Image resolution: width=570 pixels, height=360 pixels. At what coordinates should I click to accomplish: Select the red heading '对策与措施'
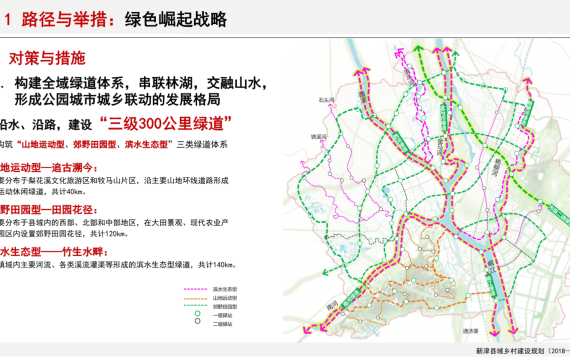[x=47, y=58]
